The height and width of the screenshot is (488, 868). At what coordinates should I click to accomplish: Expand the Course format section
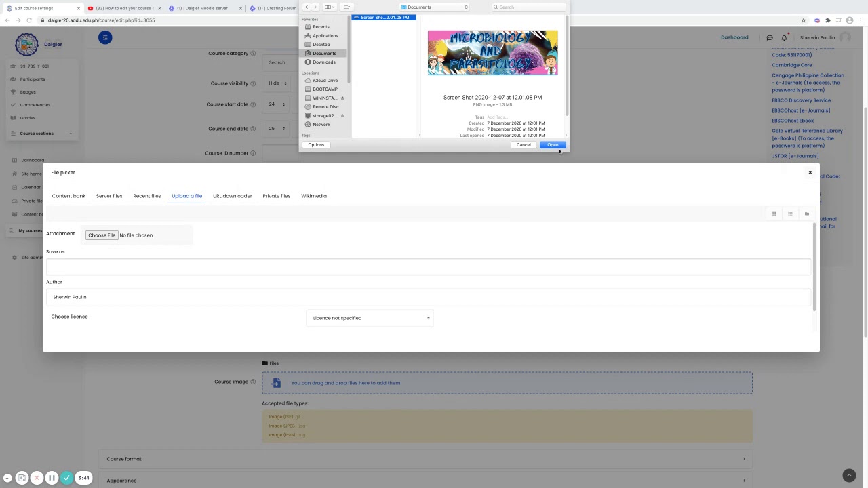coord(426,459)
